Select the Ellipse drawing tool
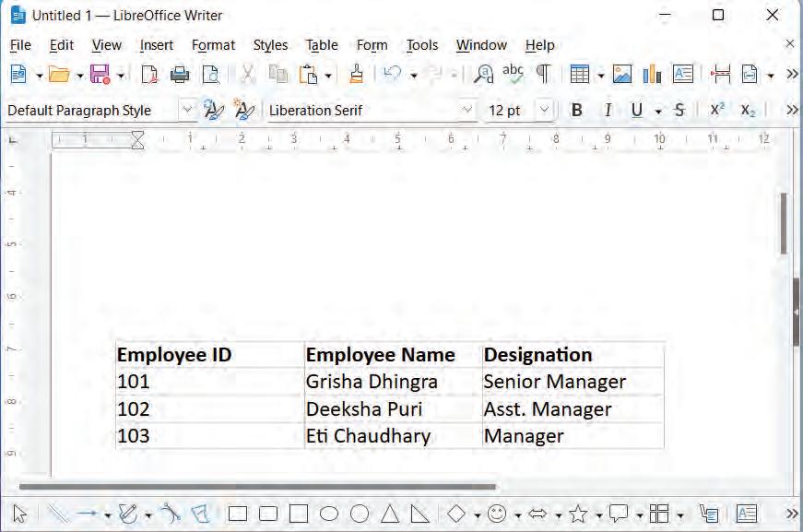This screenshot has width=803, height=532. coord(329,514)
